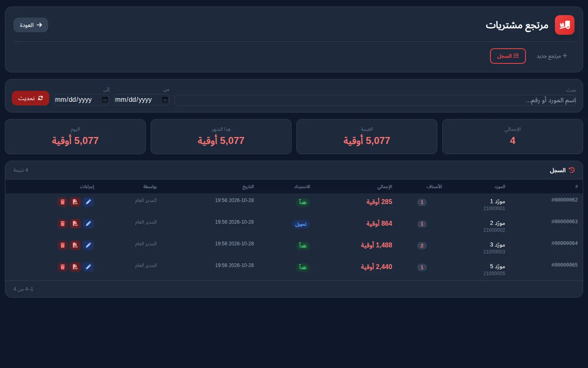Edit purchase return #00000065
Screen dimensions: 588x368
pyautogui.click(x=88, y=267)
